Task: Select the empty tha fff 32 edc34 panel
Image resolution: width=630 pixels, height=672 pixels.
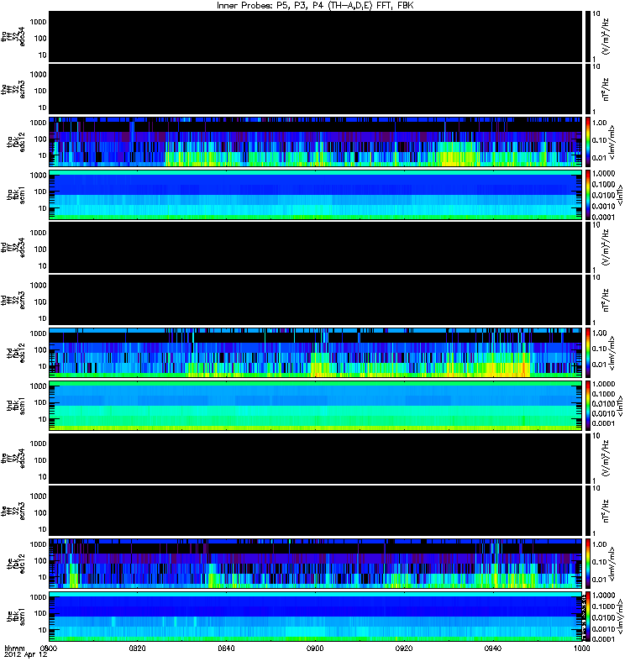Action: click(316, 36)
